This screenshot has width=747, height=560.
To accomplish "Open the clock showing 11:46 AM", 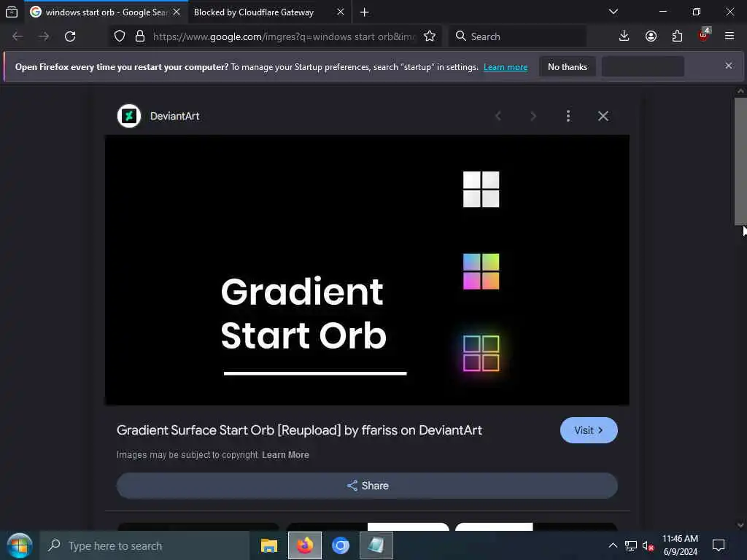I will coord(681,545).
